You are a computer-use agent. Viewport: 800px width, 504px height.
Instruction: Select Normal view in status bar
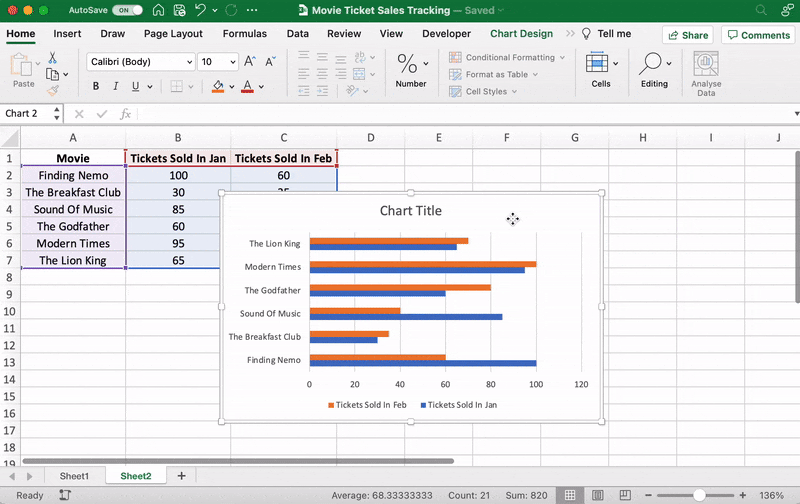click(x=569, y=495)
